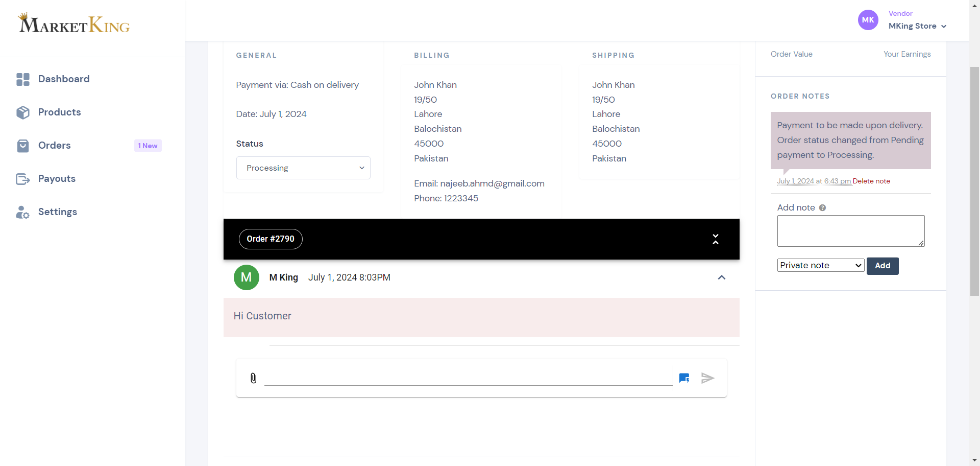Click the order note text bubble
Screen dimensions: 980x466
click(851, 141)
